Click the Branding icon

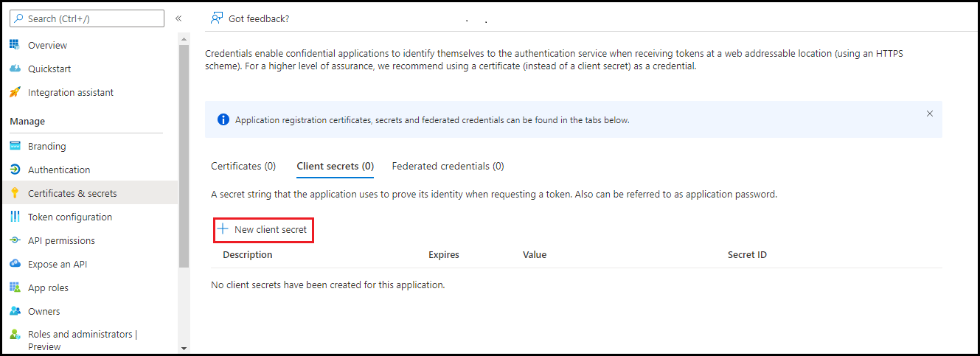15,146
